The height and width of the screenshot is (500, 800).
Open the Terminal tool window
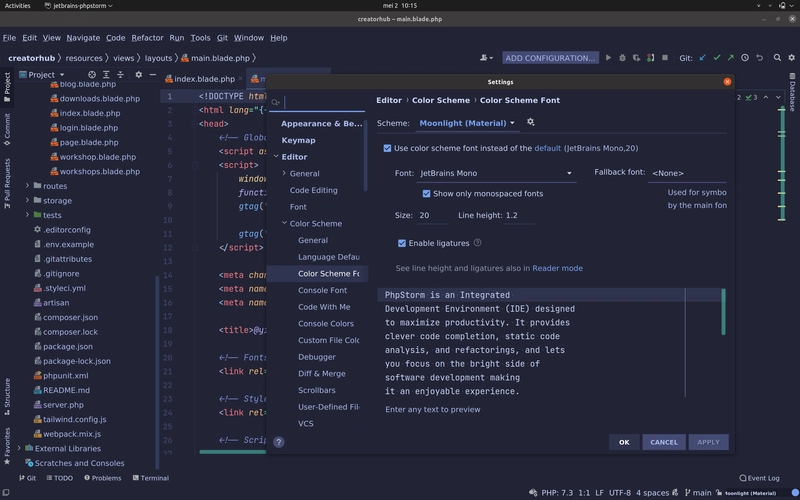(151, 478)
